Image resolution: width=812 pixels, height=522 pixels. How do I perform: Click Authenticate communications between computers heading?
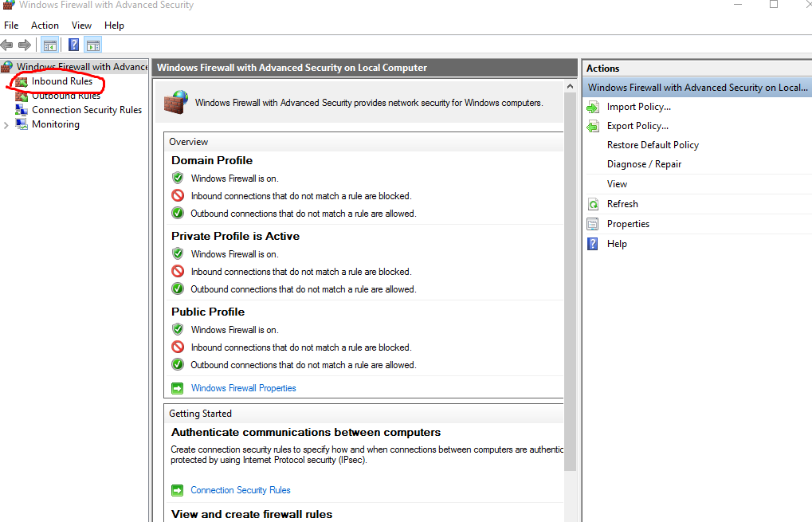coord(306,433)
